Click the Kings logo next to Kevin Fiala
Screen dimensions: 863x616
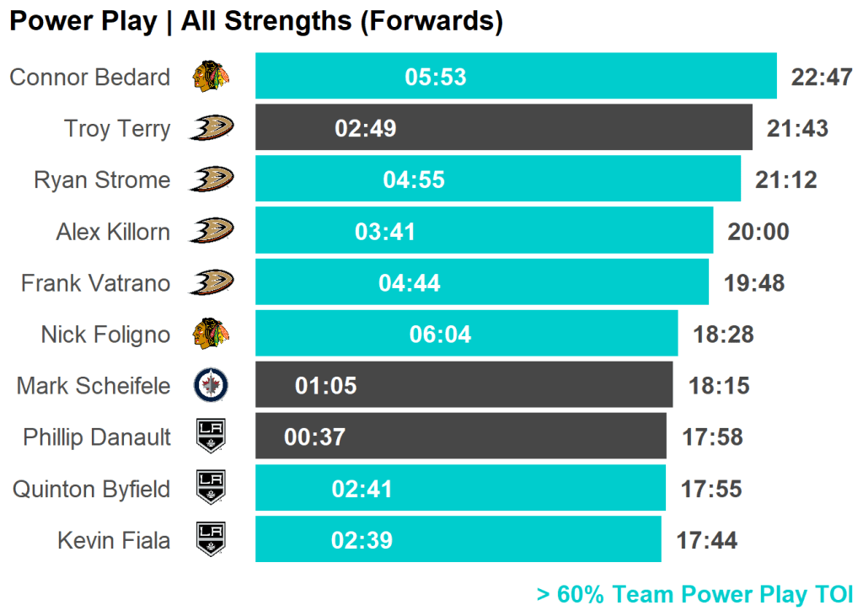(211, 539)
